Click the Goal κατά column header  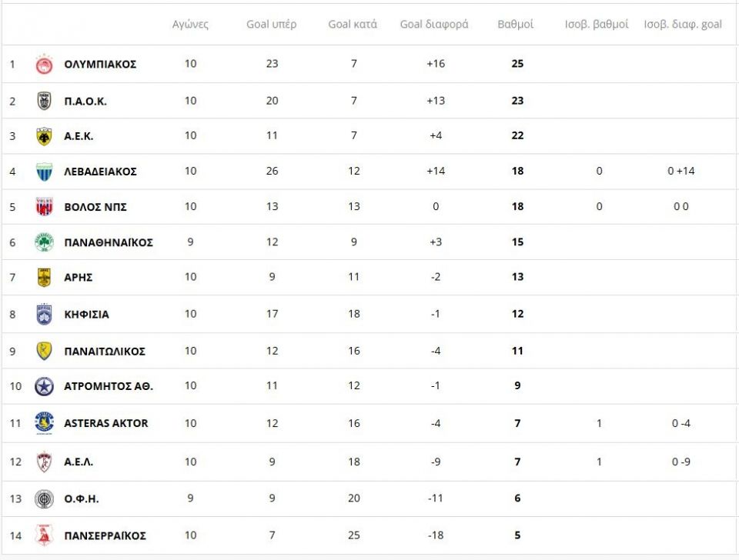point(353,24)
